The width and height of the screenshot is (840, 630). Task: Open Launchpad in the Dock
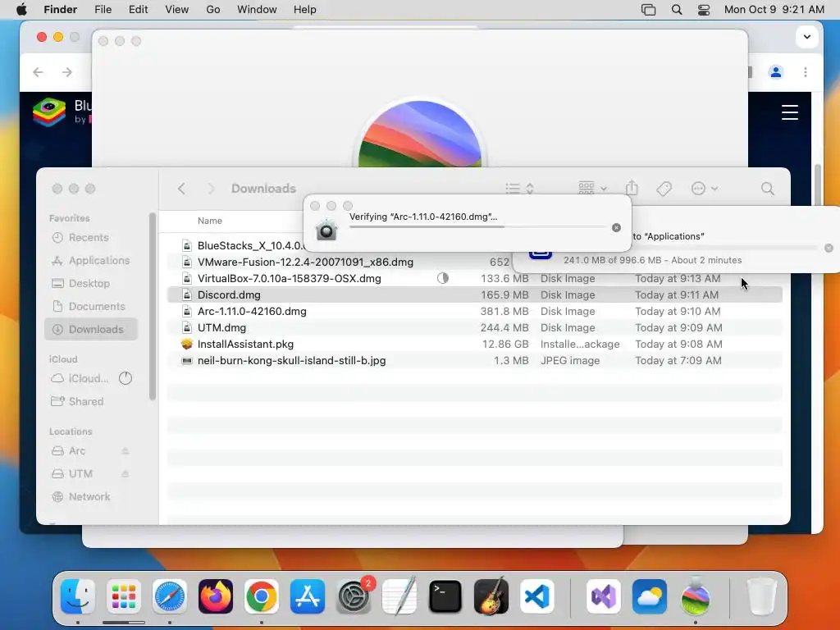point(124,596)
